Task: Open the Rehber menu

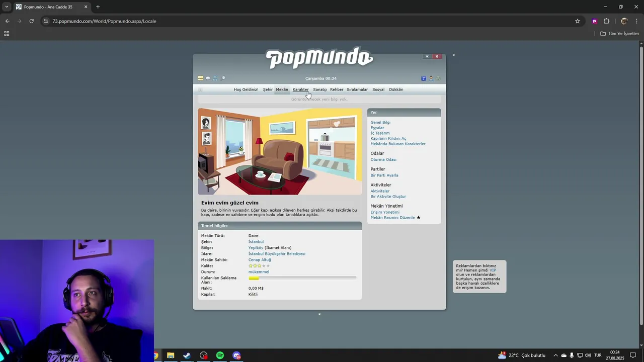Action: (337, 89)
